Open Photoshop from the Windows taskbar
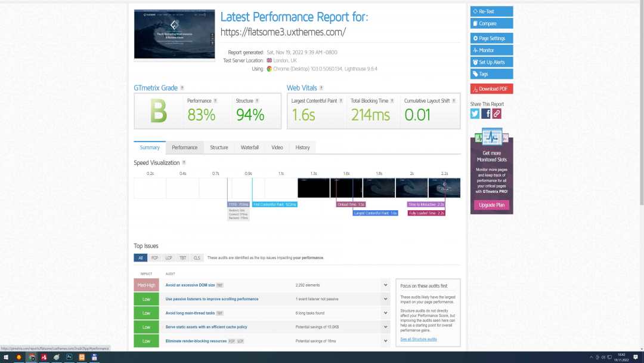Viewport: 644px width, 363px height. [69, 357]
